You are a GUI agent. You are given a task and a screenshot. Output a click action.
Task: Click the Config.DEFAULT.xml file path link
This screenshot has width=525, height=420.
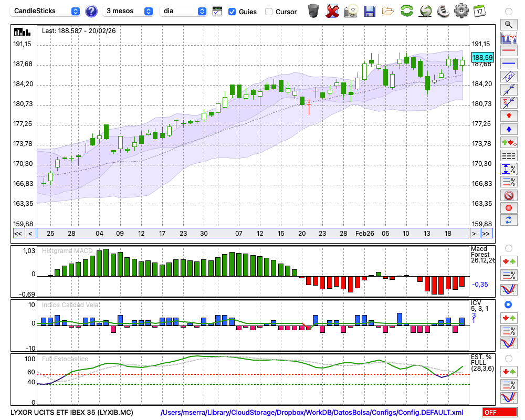tap(312, 413)
